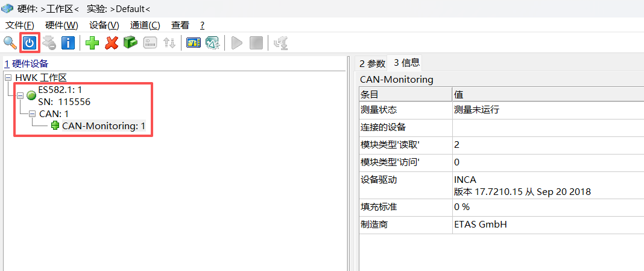Switch to the 2 参数 tab

[x=373, y=63]
